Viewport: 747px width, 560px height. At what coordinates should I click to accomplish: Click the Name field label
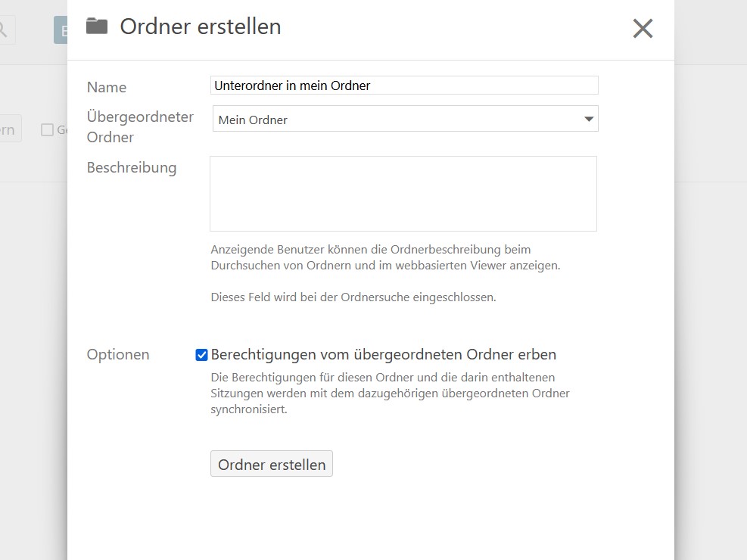(107, 87)
